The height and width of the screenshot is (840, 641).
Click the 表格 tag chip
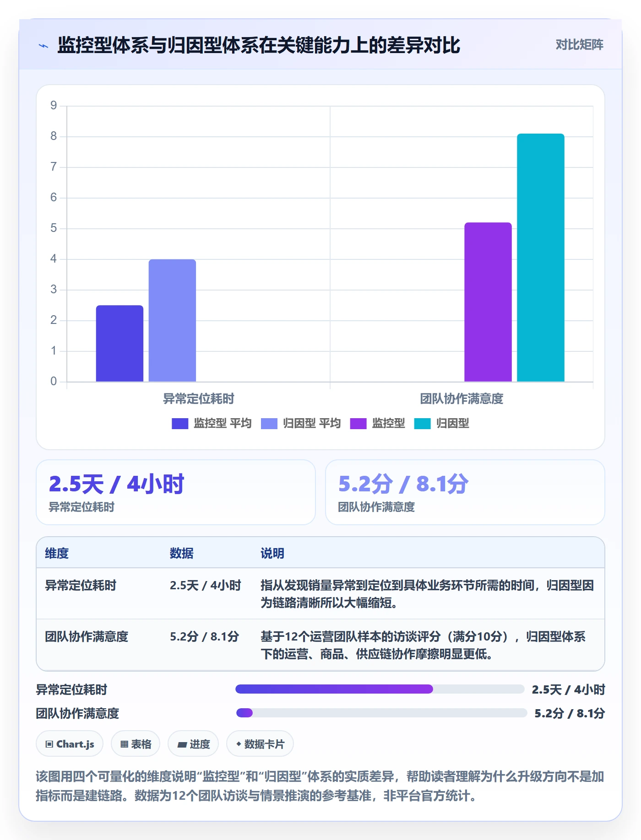click(136, 744)
